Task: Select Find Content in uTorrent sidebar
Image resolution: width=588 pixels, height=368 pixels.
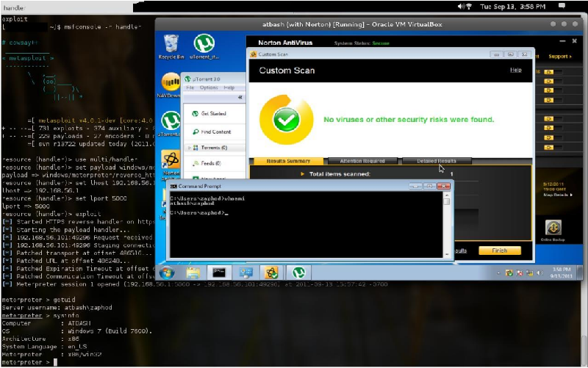Action: coord(215,132)
